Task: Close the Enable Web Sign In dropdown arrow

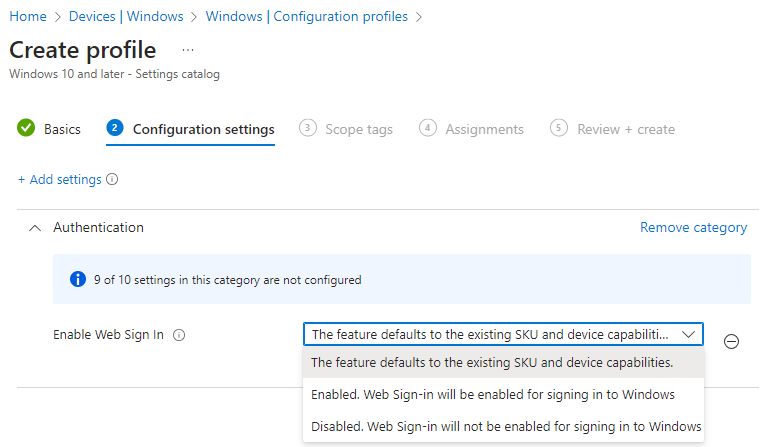Action: coord(688,334)
